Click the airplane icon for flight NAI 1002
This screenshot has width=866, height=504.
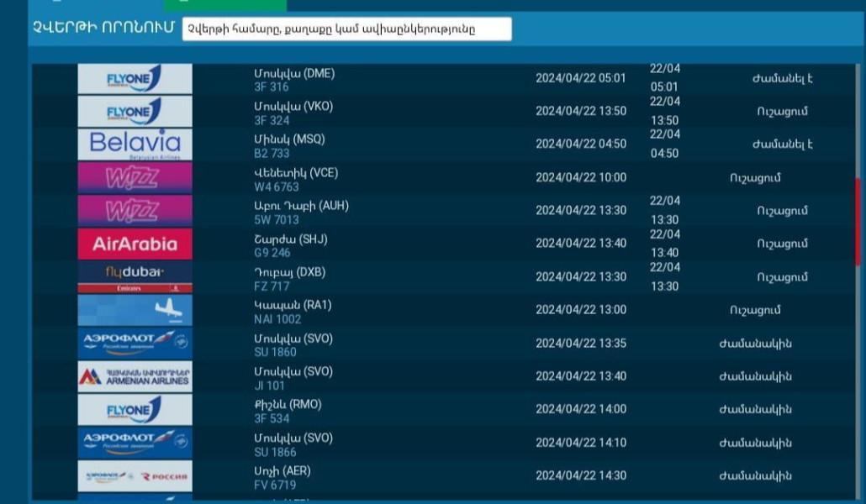coord(135,310)
